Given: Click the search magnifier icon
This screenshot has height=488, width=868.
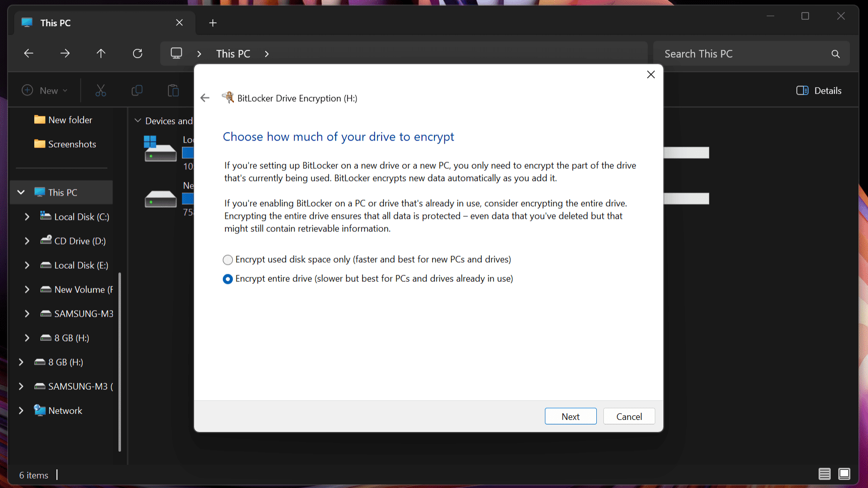Looking at the screenshot, I should [835, 53].
